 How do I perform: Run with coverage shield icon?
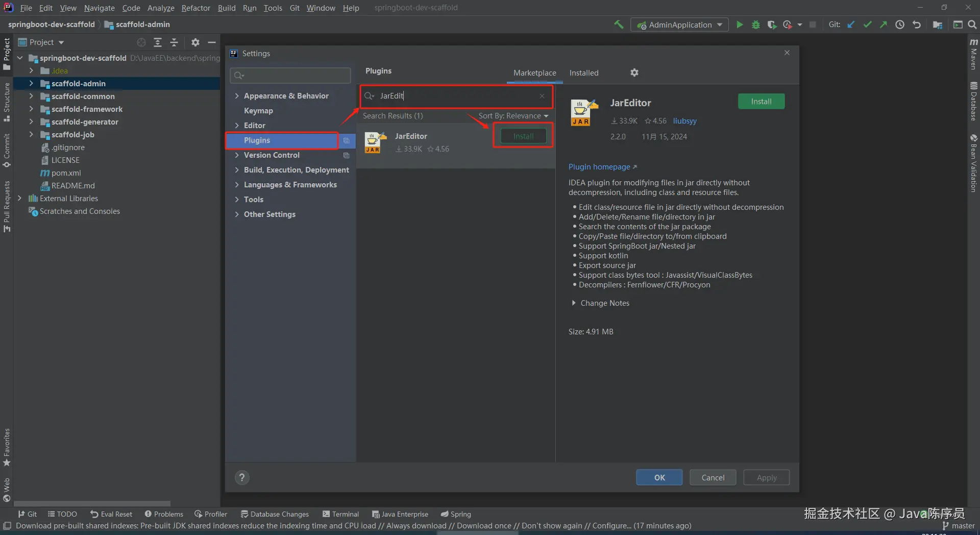point(772,25)
